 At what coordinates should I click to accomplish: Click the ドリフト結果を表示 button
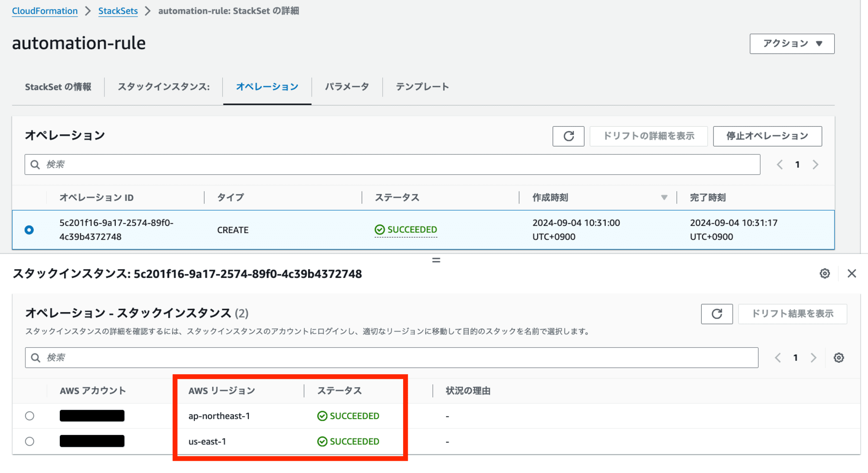792,314
